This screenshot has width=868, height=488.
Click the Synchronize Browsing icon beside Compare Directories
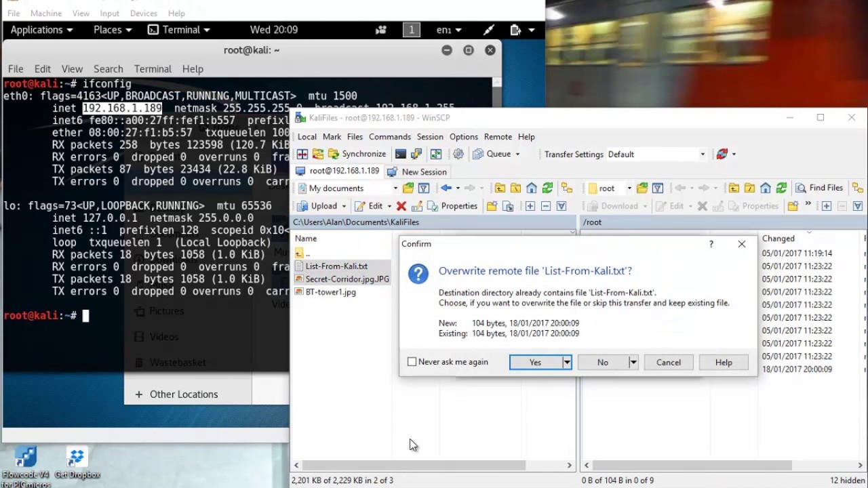pos(318,154)
